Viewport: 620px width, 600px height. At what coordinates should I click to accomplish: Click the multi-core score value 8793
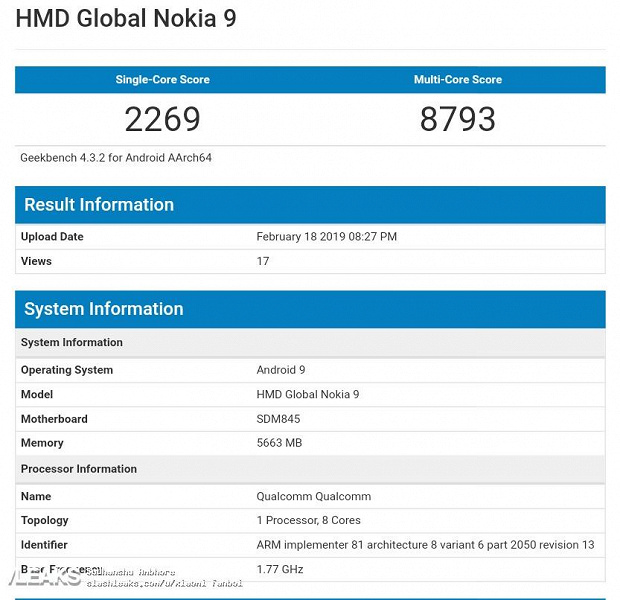click(458, 119)
